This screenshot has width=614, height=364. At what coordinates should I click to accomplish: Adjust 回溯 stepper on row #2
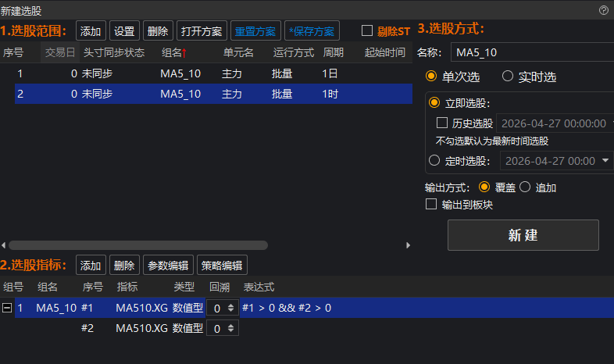[x=230, y=329]
